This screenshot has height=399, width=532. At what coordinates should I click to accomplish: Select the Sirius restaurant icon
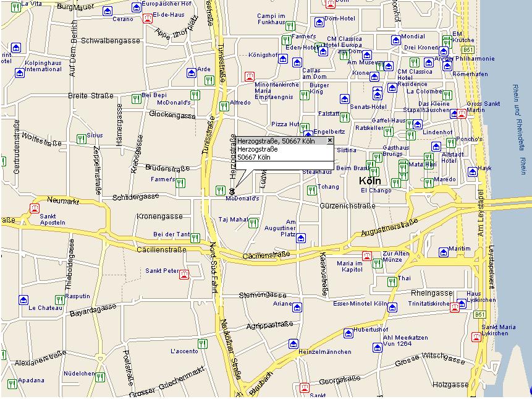(x=82, y=139)
